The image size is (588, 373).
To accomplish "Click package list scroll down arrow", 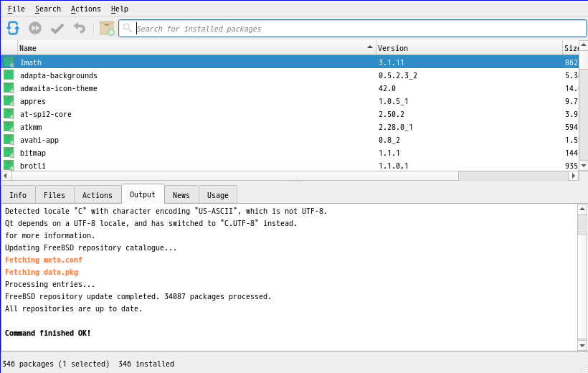I will tap(584, 166).
